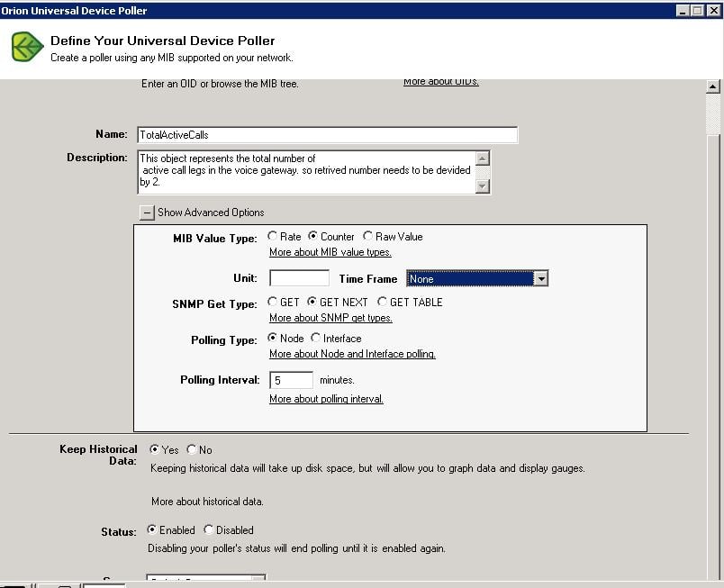Viewport: 724px width, 588px height.
Task: Open More about historical data link
Action: (207, 502)
